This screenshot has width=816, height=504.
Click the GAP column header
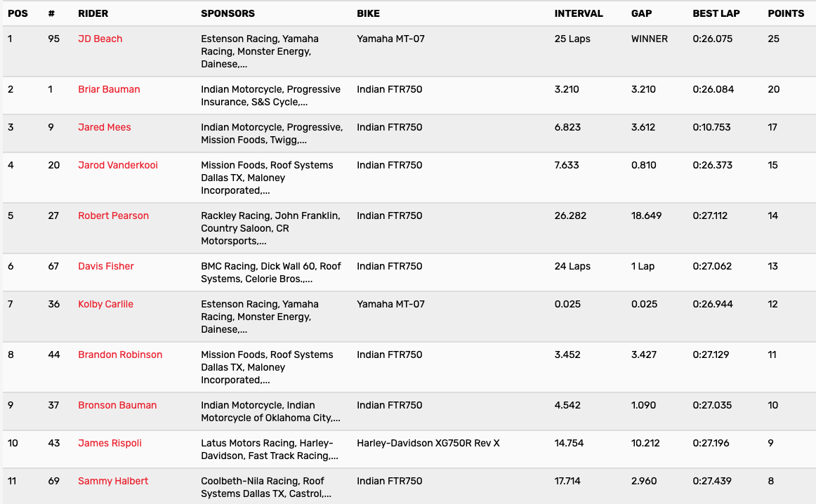[x=642, y=13]
